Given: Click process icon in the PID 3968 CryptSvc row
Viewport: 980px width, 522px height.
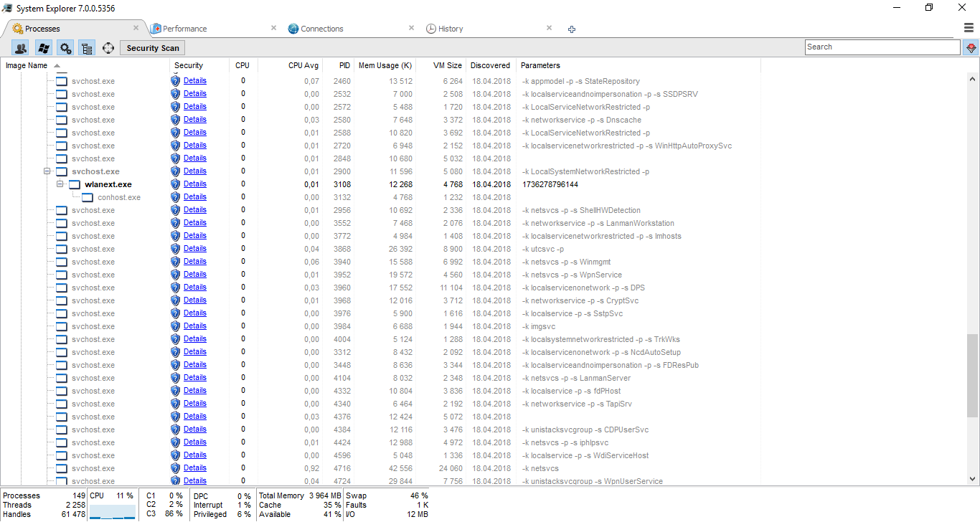Looking at the screenshot, I should click(62, 300).
